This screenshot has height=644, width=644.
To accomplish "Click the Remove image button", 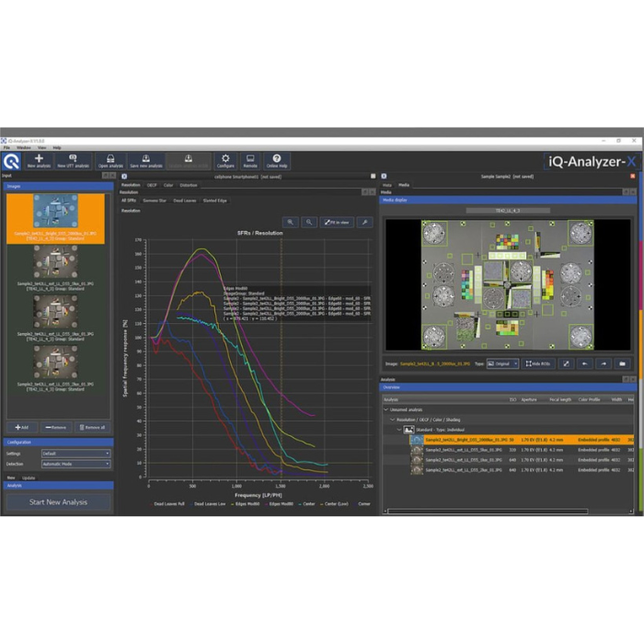I will 56,428.
